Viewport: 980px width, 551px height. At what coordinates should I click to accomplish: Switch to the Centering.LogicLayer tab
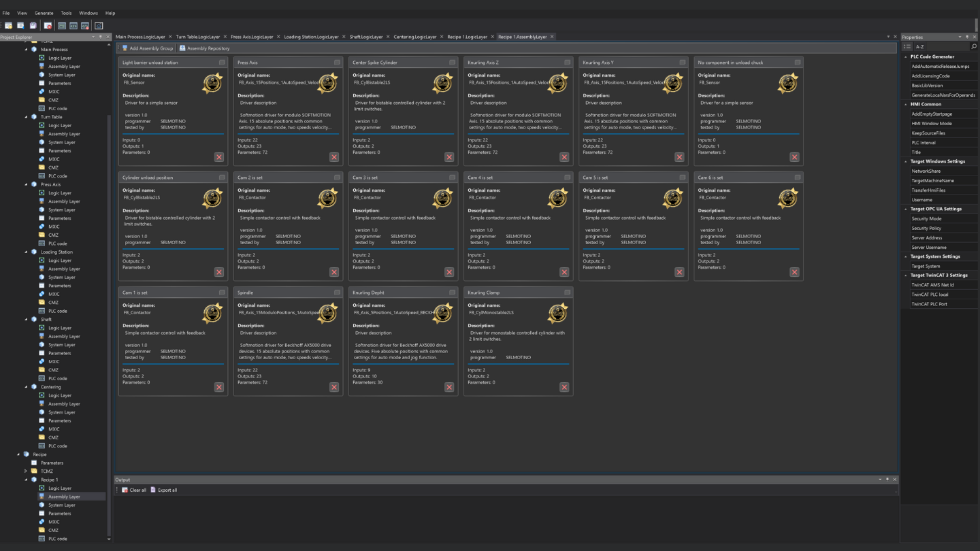point(415,37)
